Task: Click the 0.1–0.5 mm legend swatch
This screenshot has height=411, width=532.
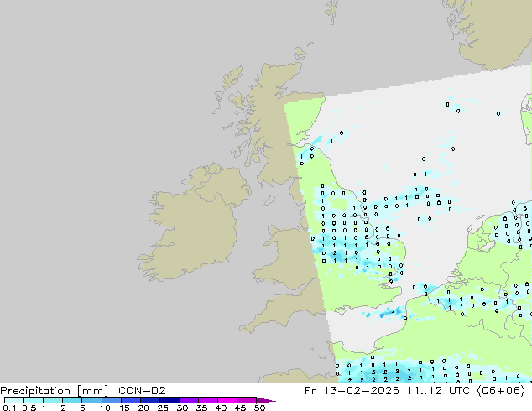Action: [14, 400]
